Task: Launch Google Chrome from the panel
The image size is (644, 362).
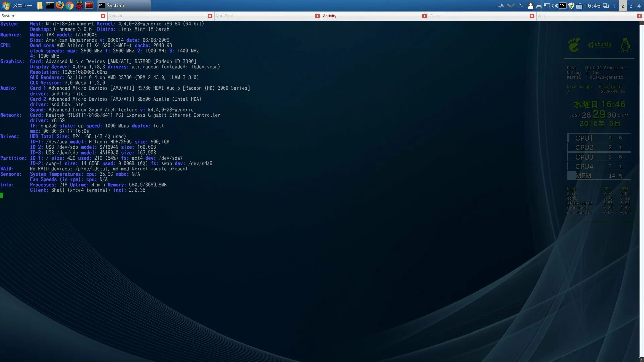Action: coord(69,5)
